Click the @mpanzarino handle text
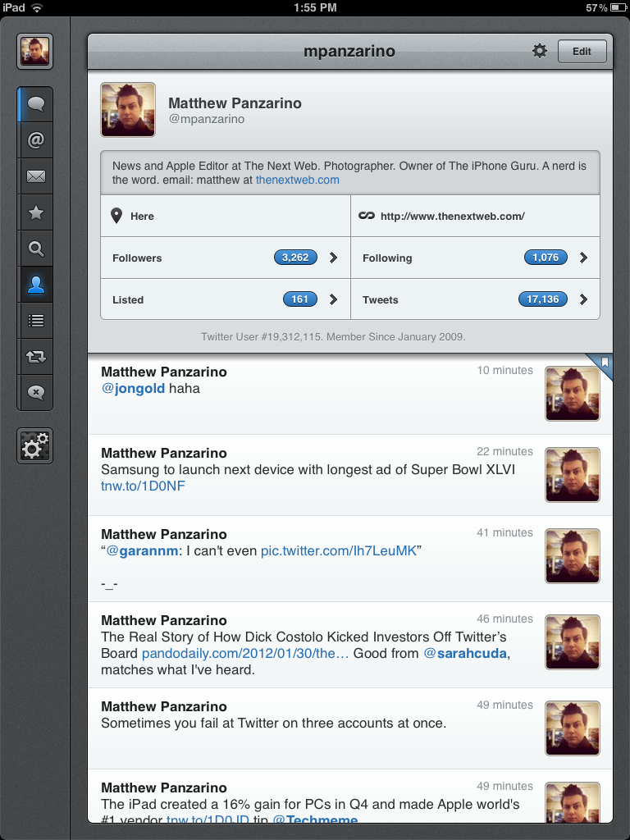Screen dimensions: 630x840 (x=206, y=119)
